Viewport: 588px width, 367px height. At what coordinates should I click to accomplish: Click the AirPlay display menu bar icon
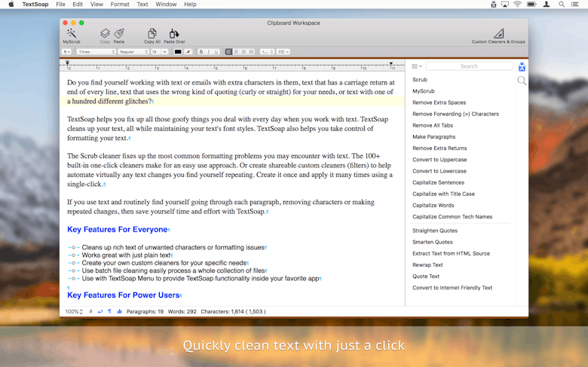pos(505,5)
